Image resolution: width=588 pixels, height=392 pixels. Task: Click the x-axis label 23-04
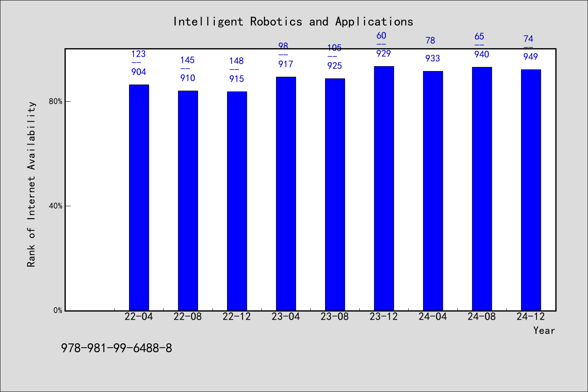pyautogui.click(x=286, y=317)
